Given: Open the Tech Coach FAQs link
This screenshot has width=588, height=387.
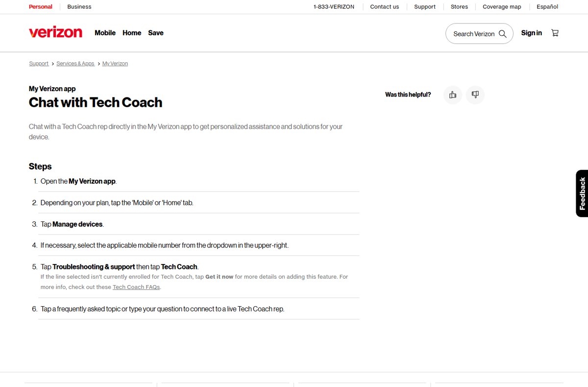Looking at the screenshot, I should [136, 287].
